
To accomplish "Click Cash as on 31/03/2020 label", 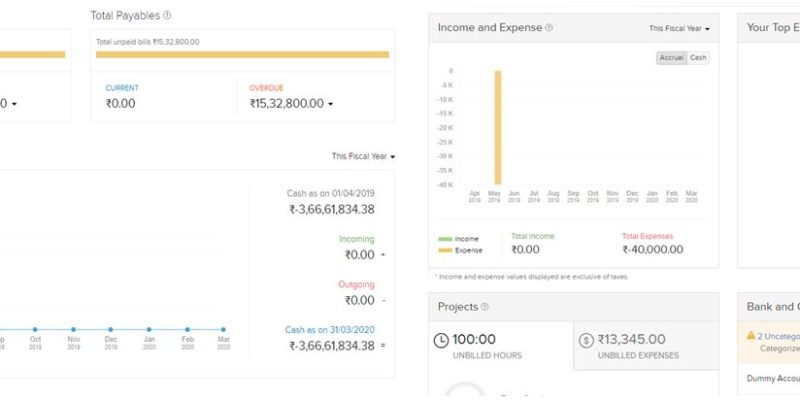I will tap(330, 330).
